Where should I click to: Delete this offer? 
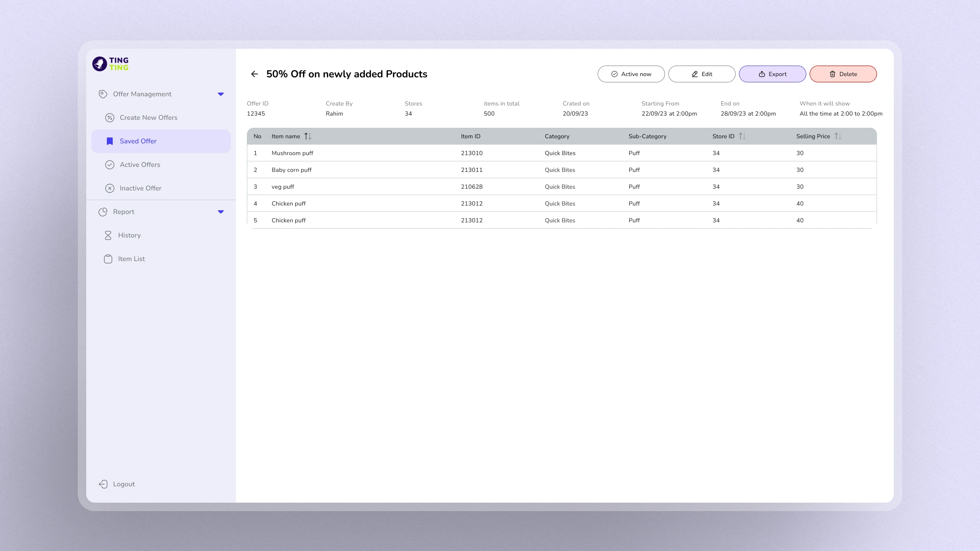point(843,74)
